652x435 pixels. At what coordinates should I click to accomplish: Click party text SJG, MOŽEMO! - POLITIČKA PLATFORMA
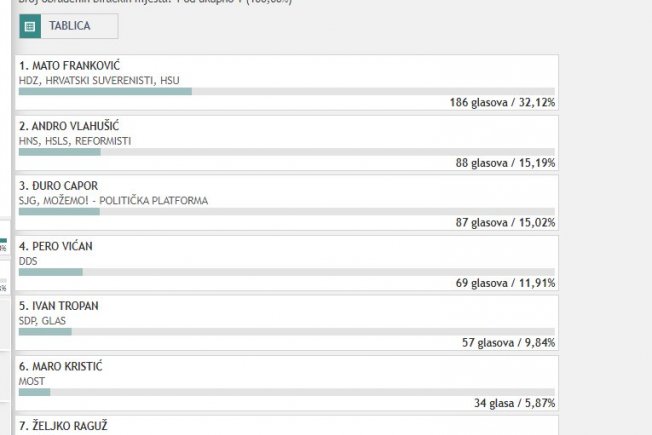(114, 200)
